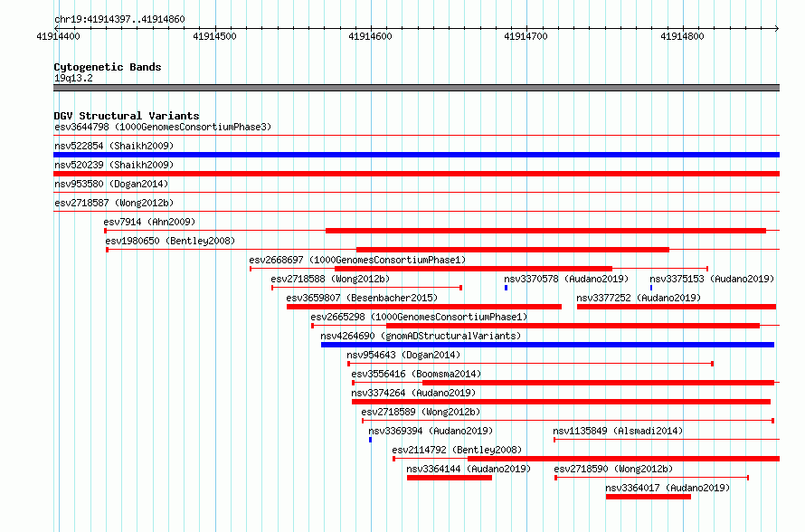Open esv3556416 (Boomsma2014) label
Screen dimensions: 805x532
click(416, 374)
